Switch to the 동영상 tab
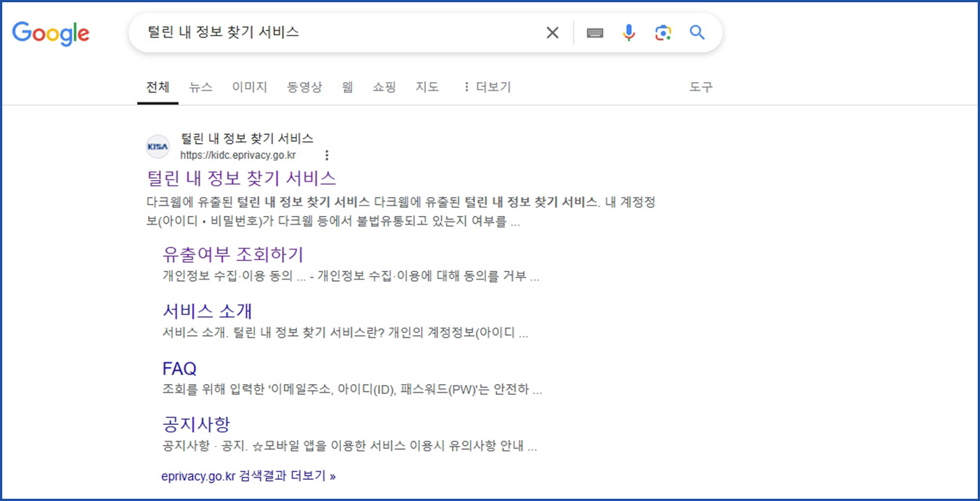Screen dimensions: 980x501 [305, 87]
